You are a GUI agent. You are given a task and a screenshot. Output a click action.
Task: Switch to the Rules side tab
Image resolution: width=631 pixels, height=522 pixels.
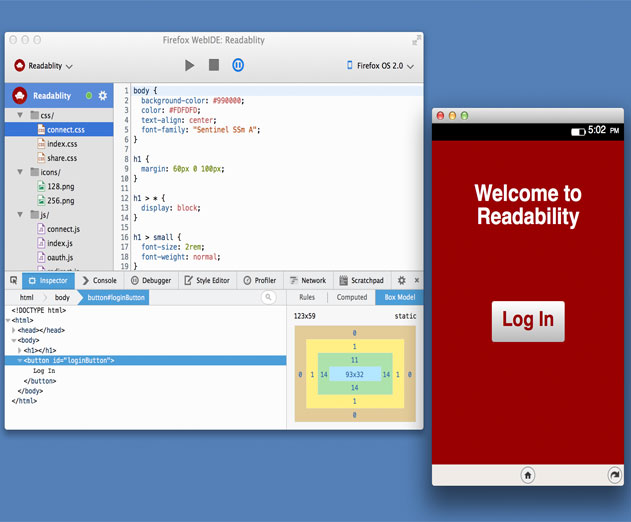pyautogui.click(x=307, y=297)
